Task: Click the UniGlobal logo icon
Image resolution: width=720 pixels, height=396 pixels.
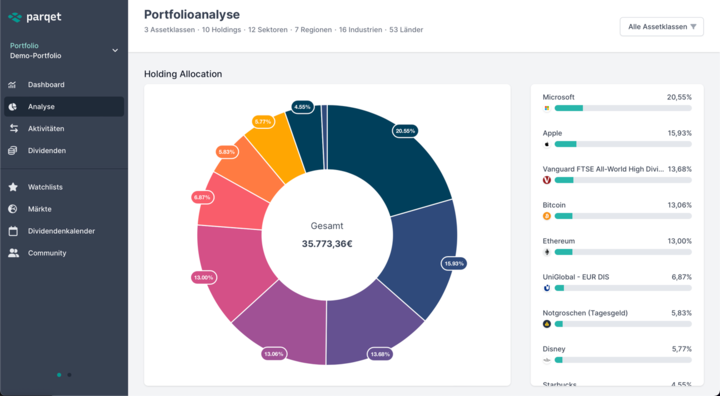Action: [x=547, y=288]
